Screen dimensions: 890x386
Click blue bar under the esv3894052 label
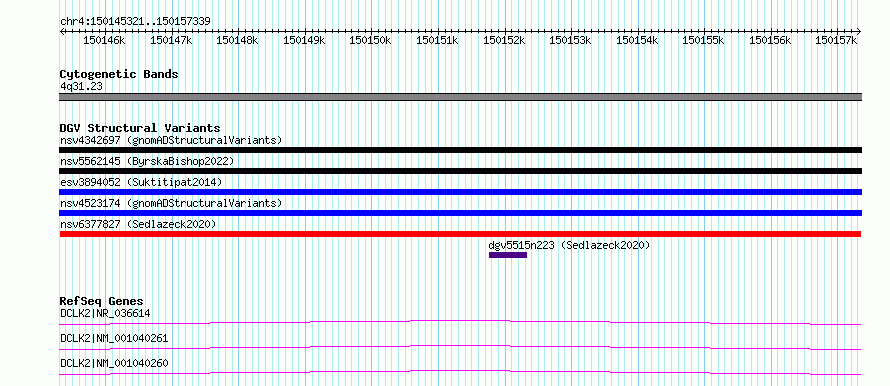[x=460, y=192]
